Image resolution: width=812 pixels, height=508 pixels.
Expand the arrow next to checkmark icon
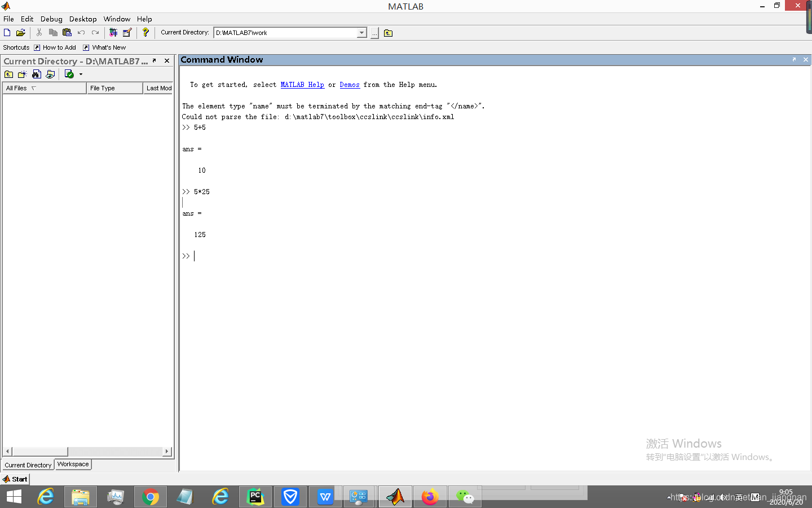click(x=81, y=75)
